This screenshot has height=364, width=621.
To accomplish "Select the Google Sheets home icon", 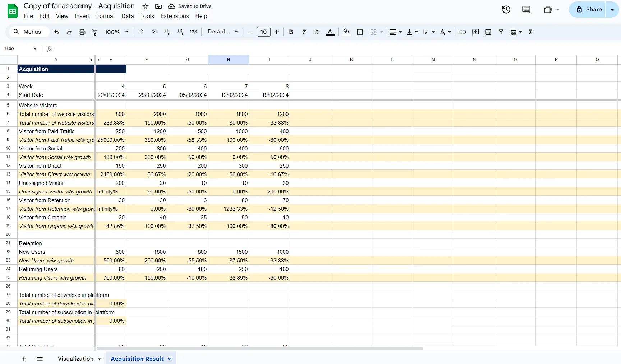I will tap(13, 11).
